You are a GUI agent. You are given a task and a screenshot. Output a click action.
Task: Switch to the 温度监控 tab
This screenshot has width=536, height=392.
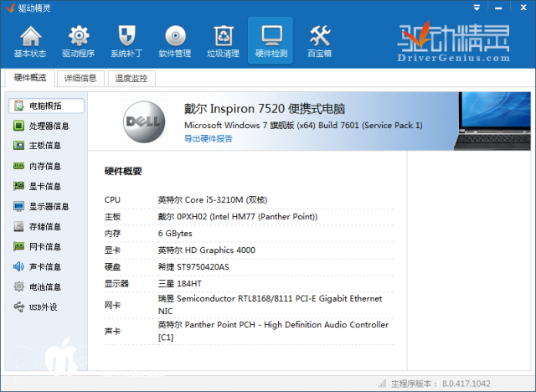tap(130, 78)
